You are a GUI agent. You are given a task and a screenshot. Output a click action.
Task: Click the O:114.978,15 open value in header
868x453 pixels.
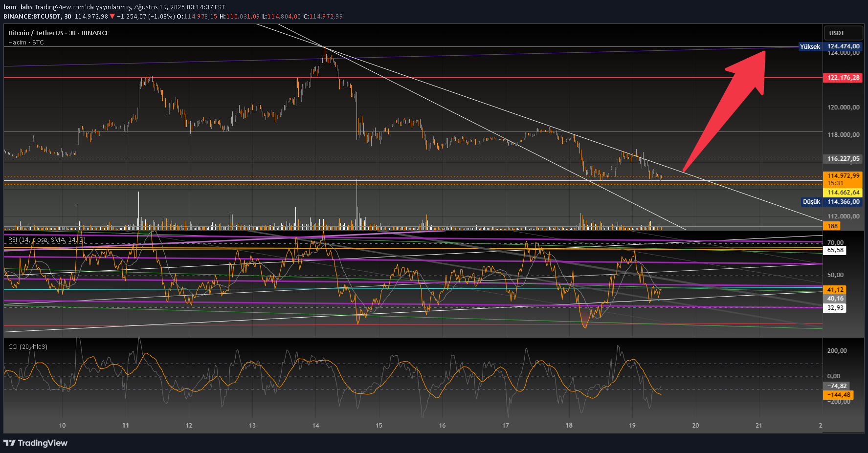tap(197, 16)
